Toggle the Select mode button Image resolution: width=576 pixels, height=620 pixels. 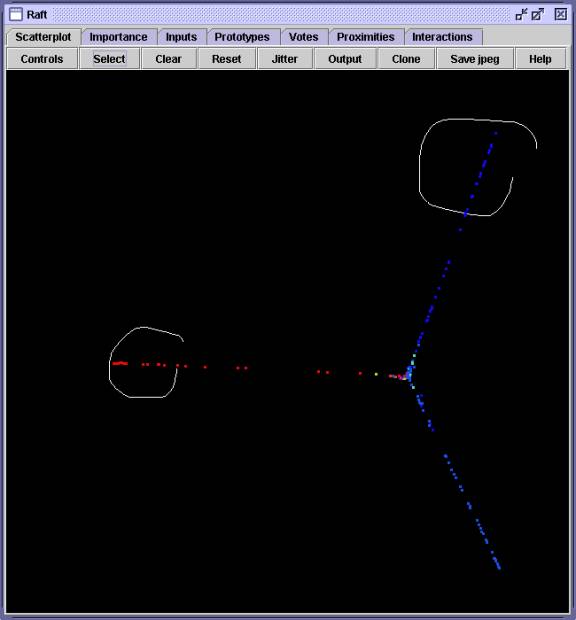click(109, 59)
